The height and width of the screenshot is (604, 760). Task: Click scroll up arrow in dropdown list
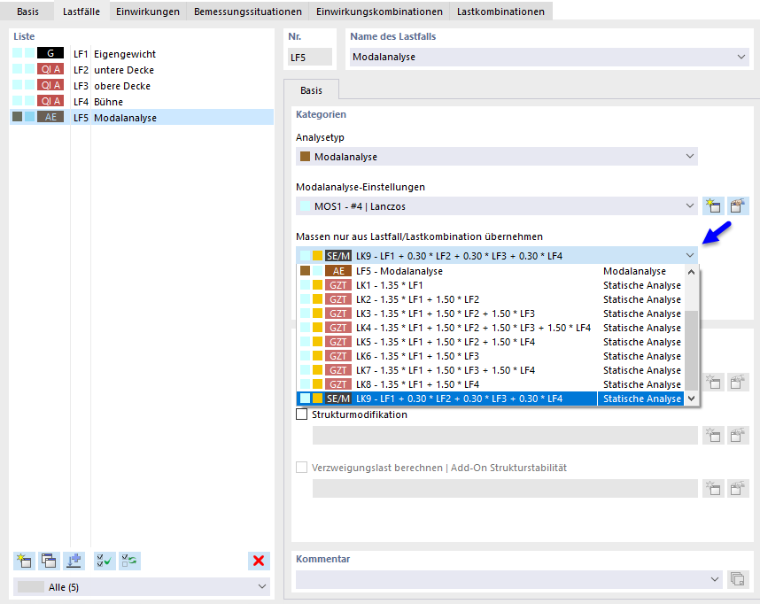[x=692, y=271]
